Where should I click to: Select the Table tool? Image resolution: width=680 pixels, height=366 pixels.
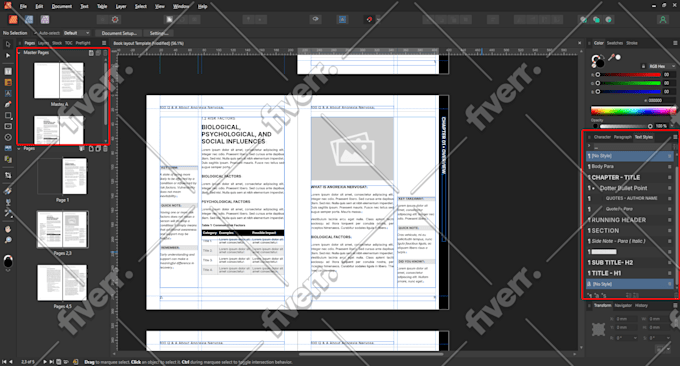[8, 82]
